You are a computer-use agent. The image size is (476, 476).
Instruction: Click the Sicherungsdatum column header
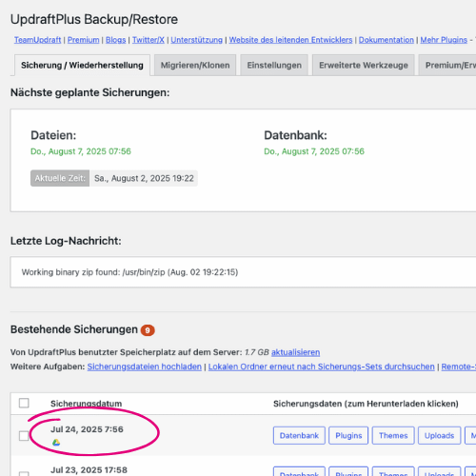click(87, 404)
